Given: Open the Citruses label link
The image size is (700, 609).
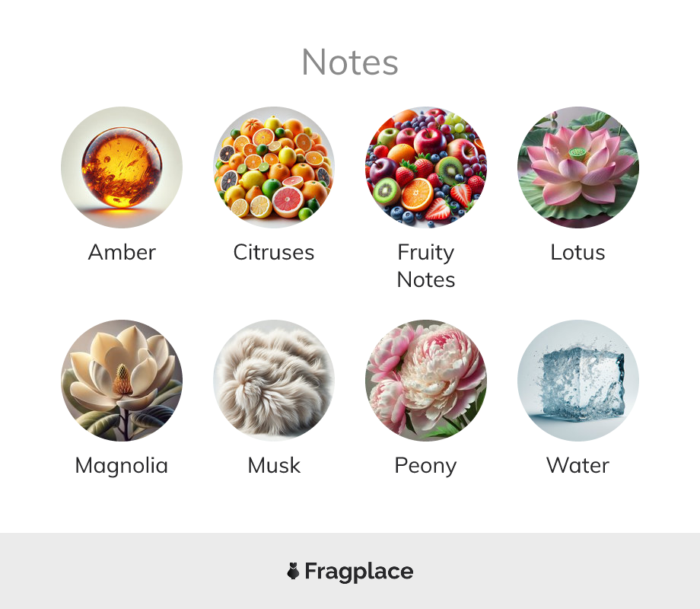Looking at the screenshot, I should pyautogui.click(x=274, y=253).
